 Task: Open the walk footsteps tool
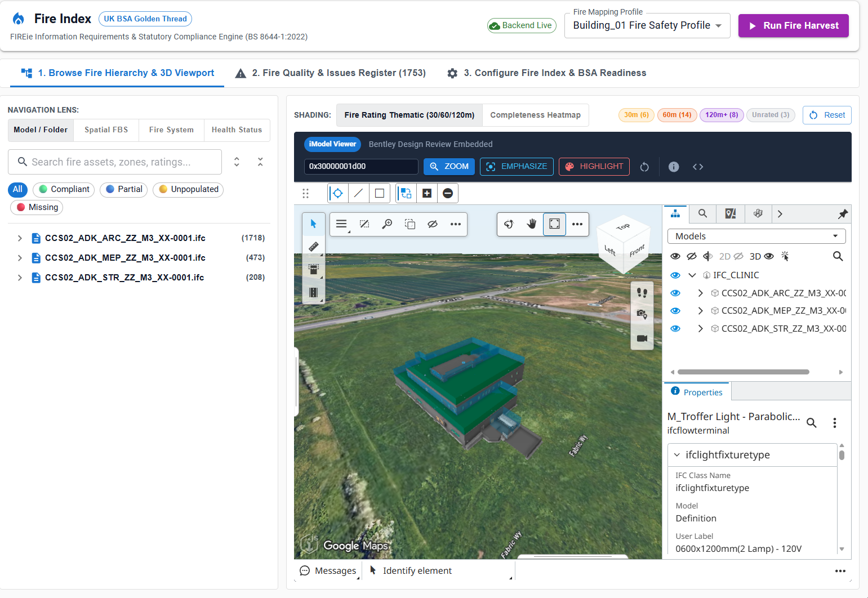pyautogui.click(x=642, y=293)
